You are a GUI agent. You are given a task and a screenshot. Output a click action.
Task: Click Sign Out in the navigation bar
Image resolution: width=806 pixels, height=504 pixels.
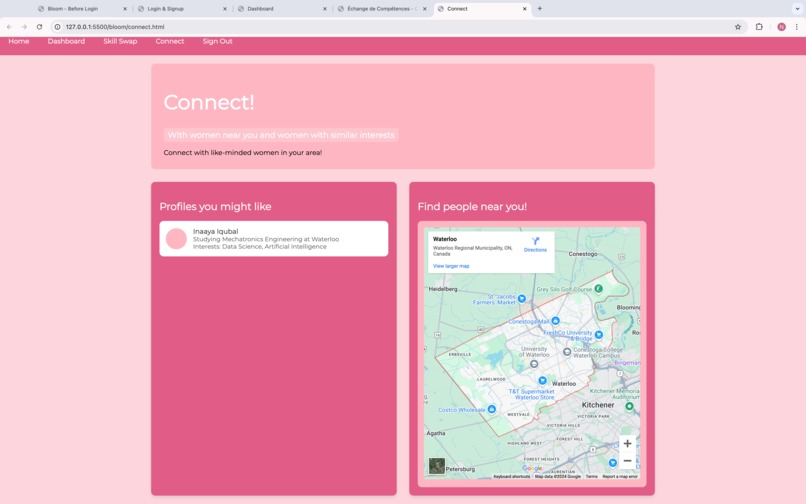click(217, 41)
